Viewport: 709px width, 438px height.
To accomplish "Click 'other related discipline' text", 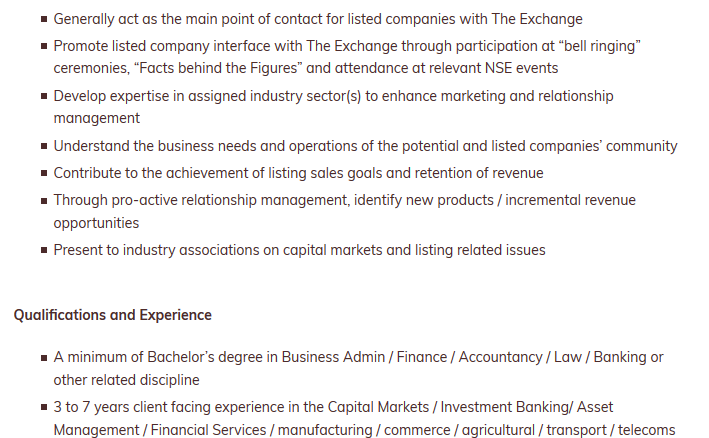I will pos(126,380).
